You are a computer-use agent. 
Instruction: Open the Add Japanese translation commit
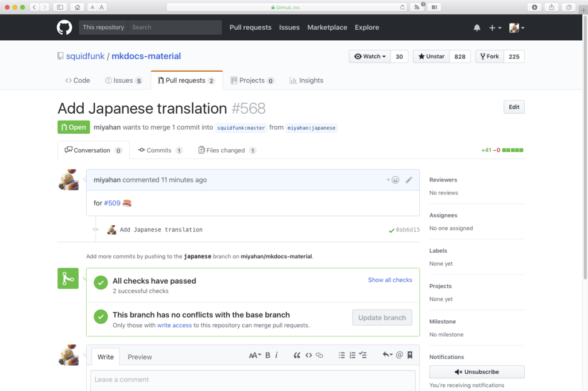tap(161, 230)
